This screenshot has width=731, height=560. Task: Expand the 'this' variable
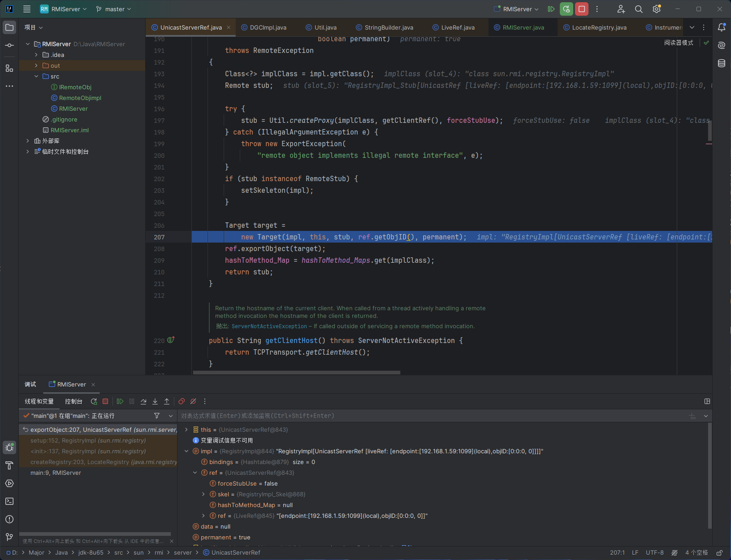pyautogui.click(x=186, y=430)
